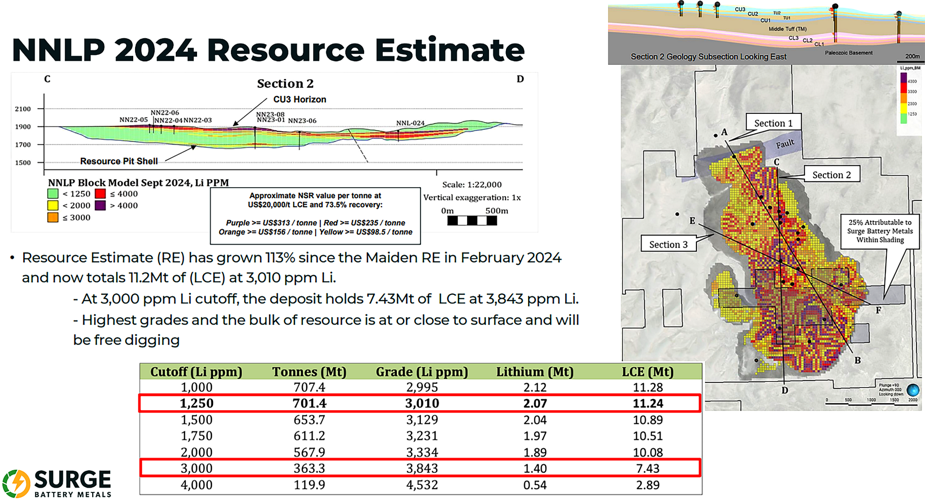Click the 701.4 tonnes cell
Screen dimensions: 925x500
[310, 403]
